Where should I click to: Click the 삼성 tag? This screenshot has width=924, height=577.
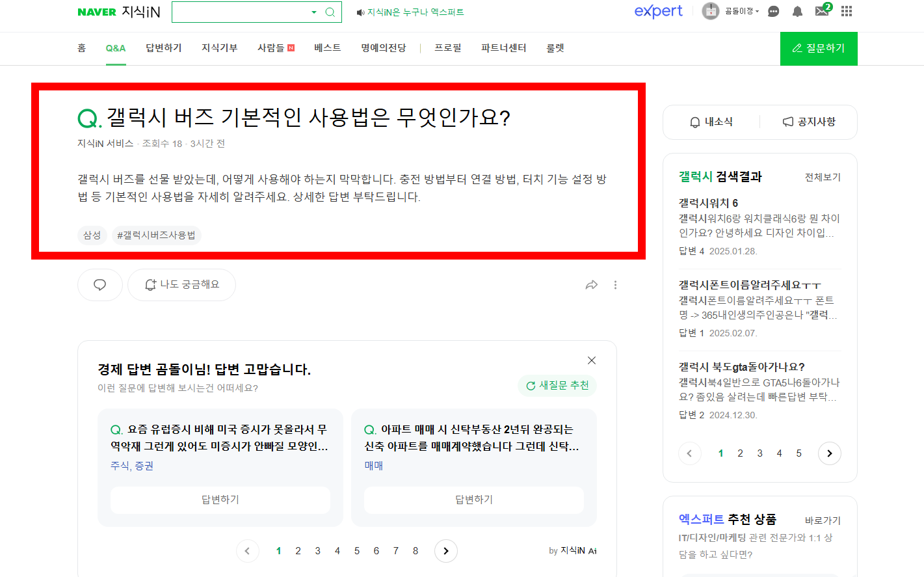click(92, 235)
